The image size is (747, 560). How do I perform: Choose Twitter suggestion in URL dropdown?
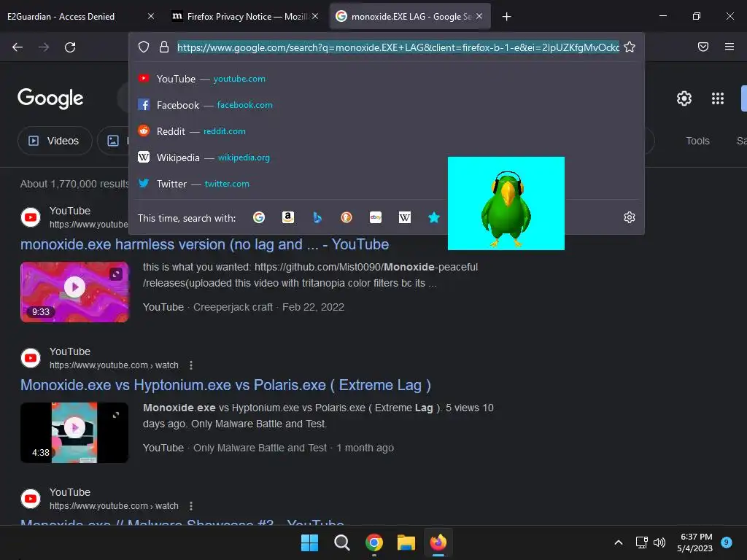point(387,184)
